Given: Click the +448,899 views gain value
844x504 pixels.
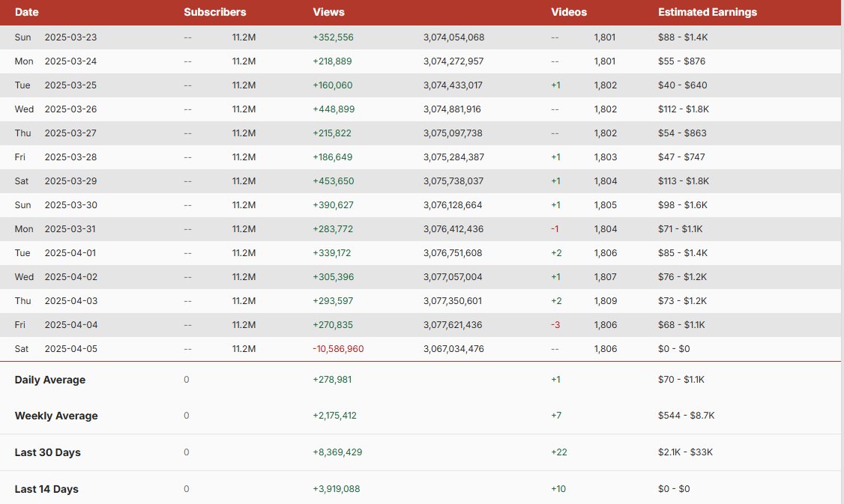Looking at the screenshot, I should [x=334, y=109].
